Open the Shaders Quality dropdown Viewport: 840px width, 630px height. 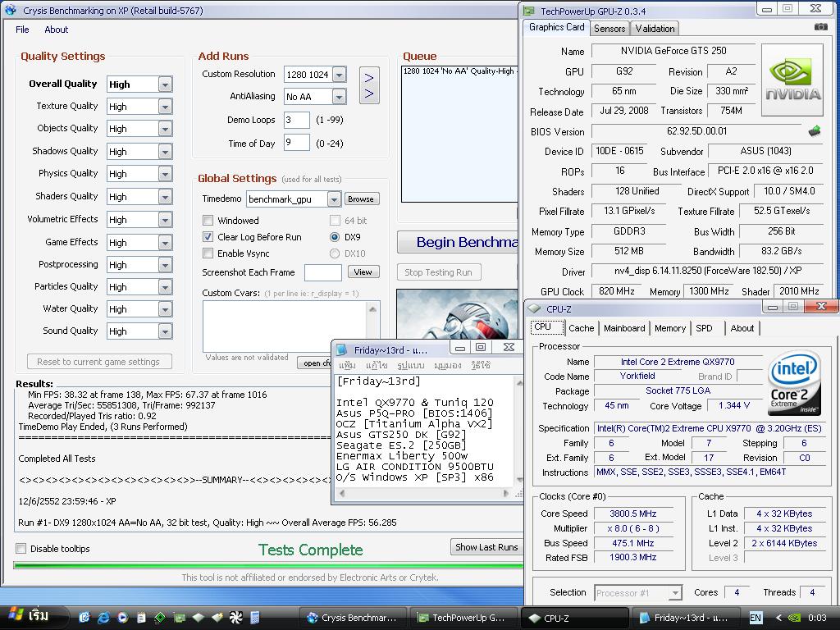(x=165, y=197)
